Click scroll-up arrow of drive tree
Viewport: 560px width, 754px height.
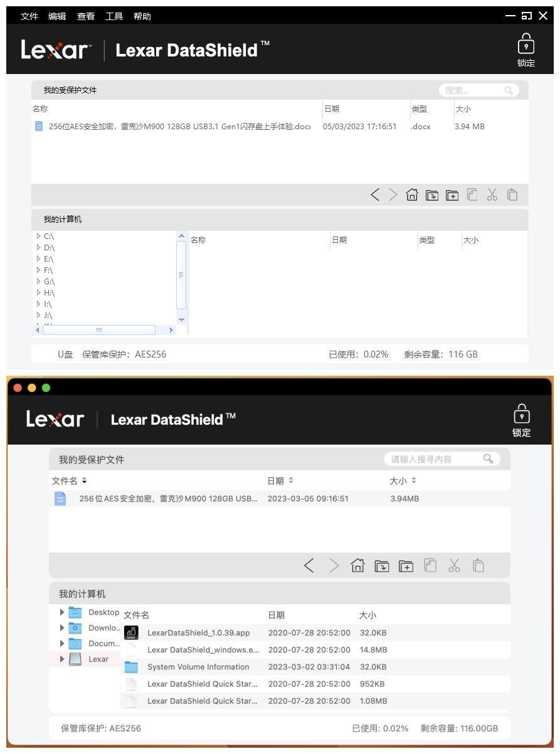tap(181, 236)
